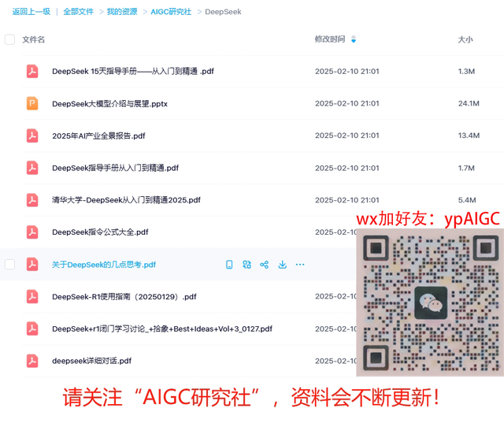Image resolution: width=504 pixels, height=423 pixels.
Task: Click the DeepSeek breadcrumb entry
Action: (x=223, y=12)
